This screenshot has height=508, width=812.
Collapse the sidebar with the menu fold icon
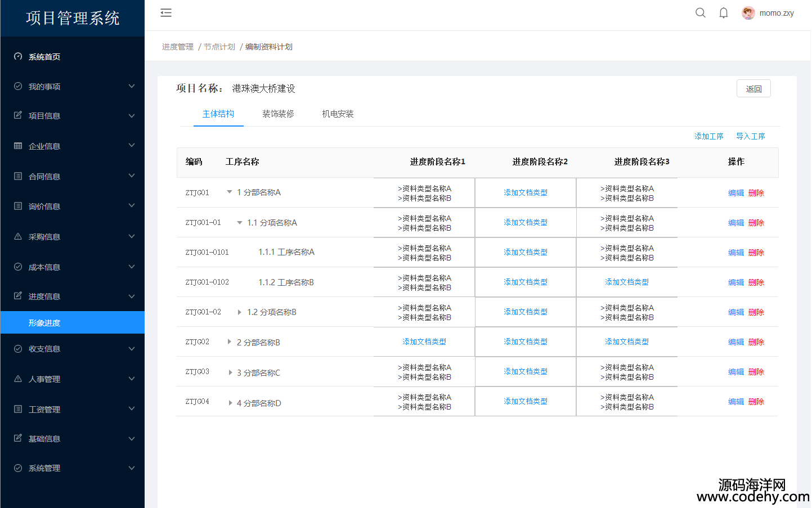(x=166, y=13)
